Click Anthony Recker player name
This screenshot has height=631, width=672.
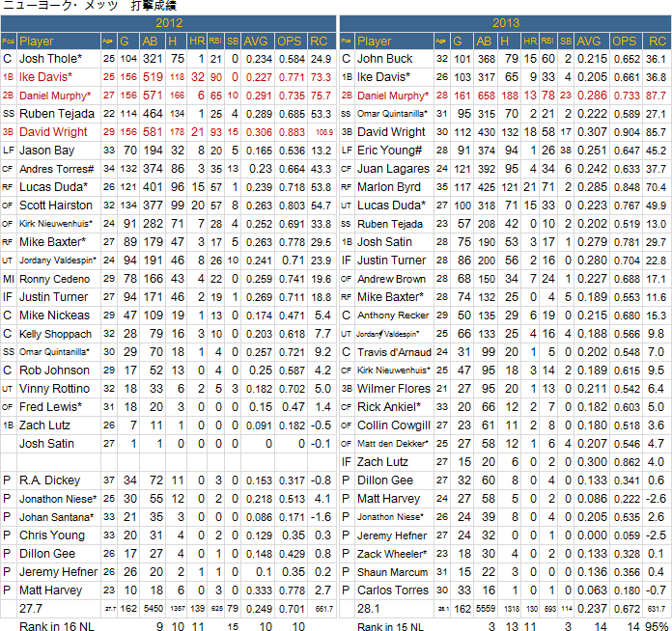[x=393, y=315]
